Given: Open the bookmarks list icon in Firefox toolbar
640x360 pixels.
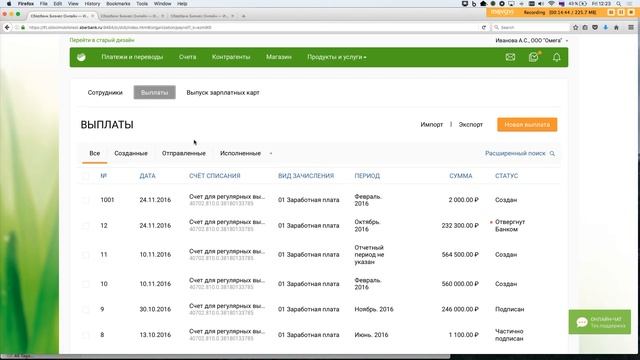Looking at the screenshot, I should (x=585, y=27).
